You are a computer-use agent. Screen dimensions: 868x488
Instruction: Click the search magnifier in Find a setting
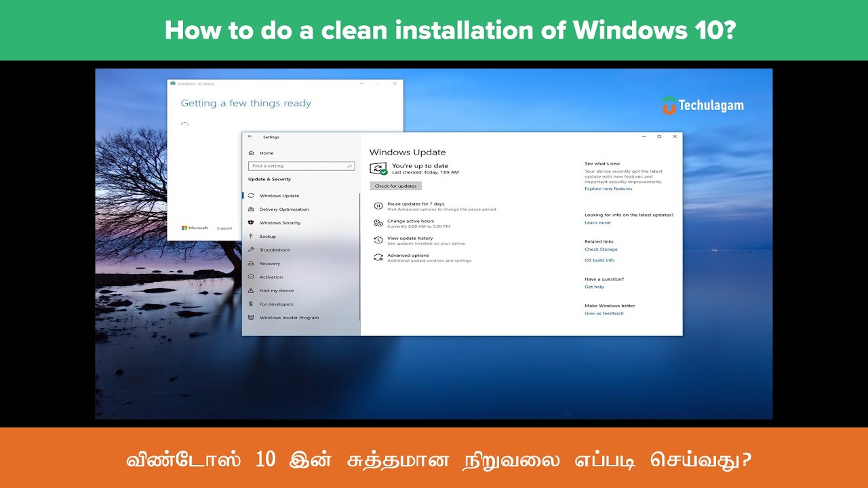pos(350,166)
